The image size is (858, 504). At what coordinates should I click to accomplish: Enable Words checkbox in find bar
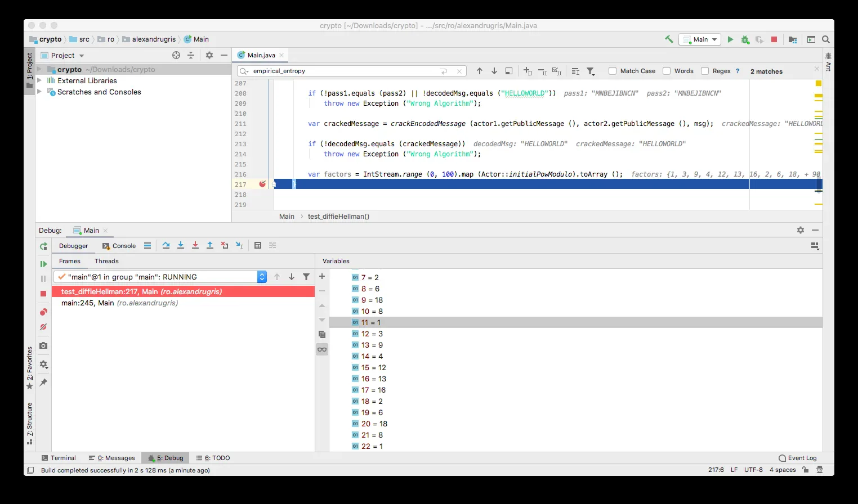pos(667,71)
